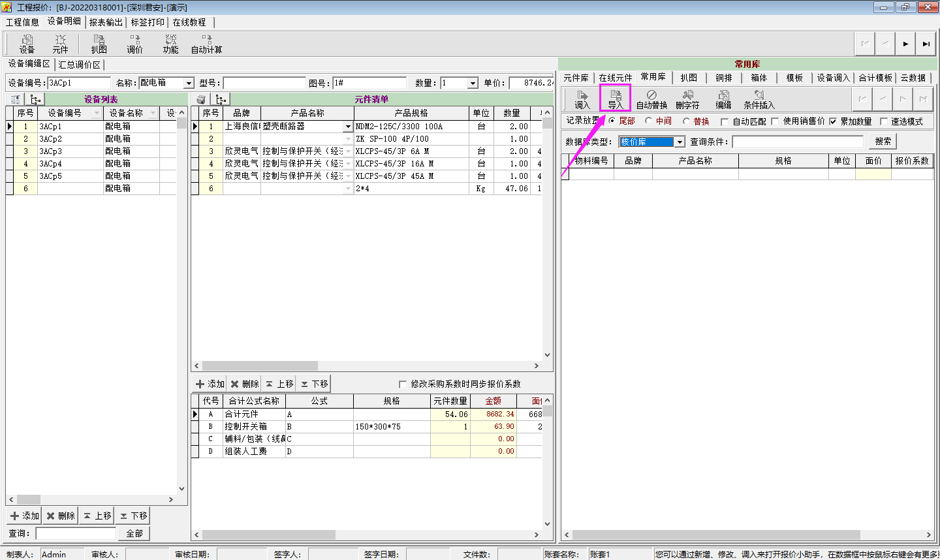Click 删除 below the equipment list
This screenshot has height=560, width=940.
click(61, 516)
